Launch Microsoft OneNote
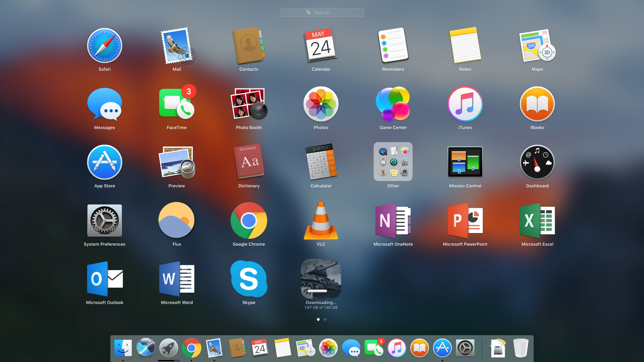This screenshot has width=644, height=362. tap(393, 221)
